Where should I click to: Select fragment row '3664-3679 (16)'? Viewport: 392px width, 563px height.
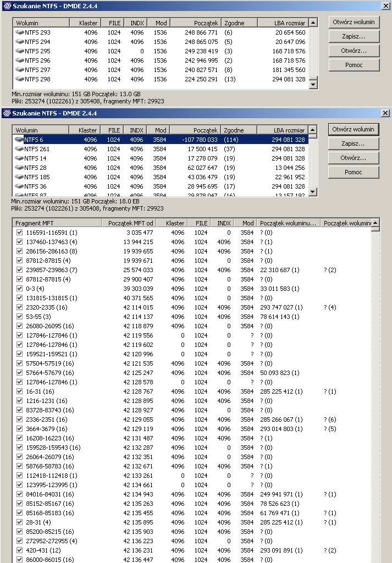pyautogui.click(x=192, y=429)
